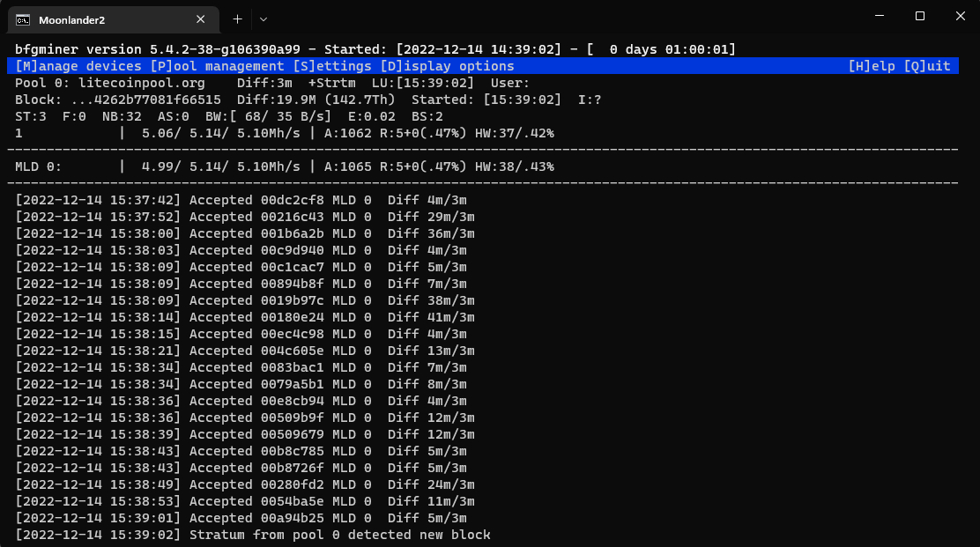Viewport: 980px width, 547px height.
Task: Click log line with share 0079a5b1
Action: pos(241,385)
